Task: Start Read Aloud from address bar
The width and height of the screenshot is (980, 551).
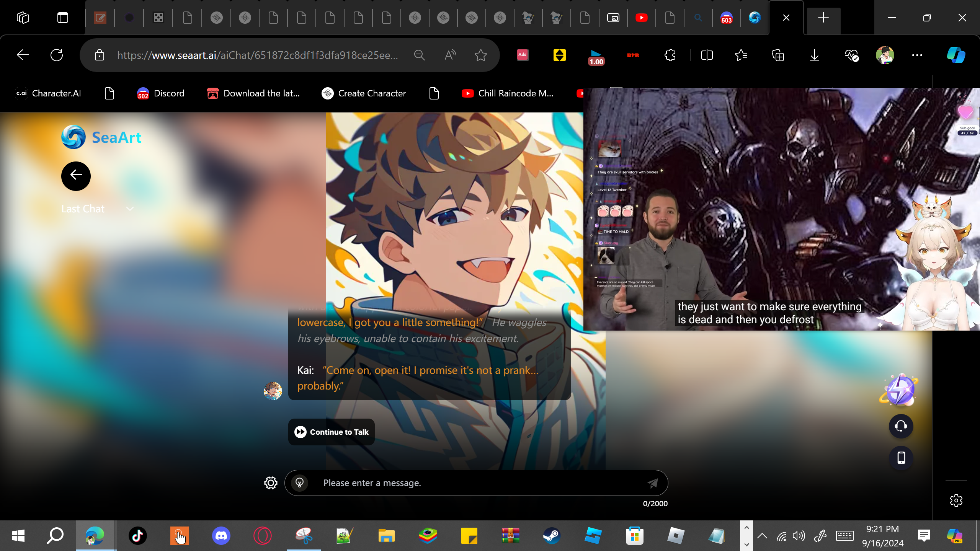Action: click(450, 55)
